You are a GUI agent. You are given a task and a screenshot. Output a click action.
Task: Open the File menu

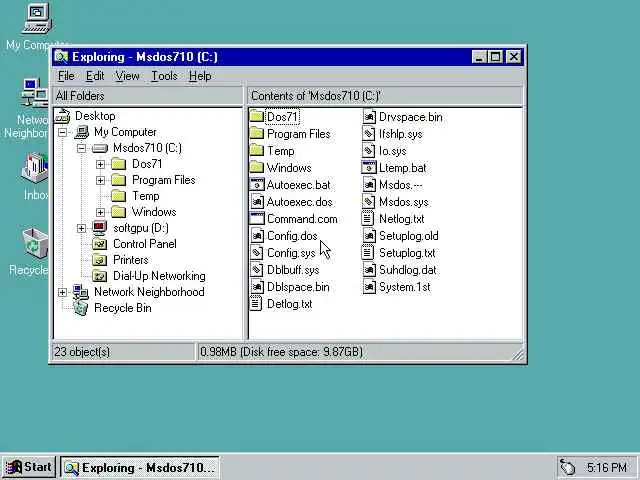coord(66,76)
